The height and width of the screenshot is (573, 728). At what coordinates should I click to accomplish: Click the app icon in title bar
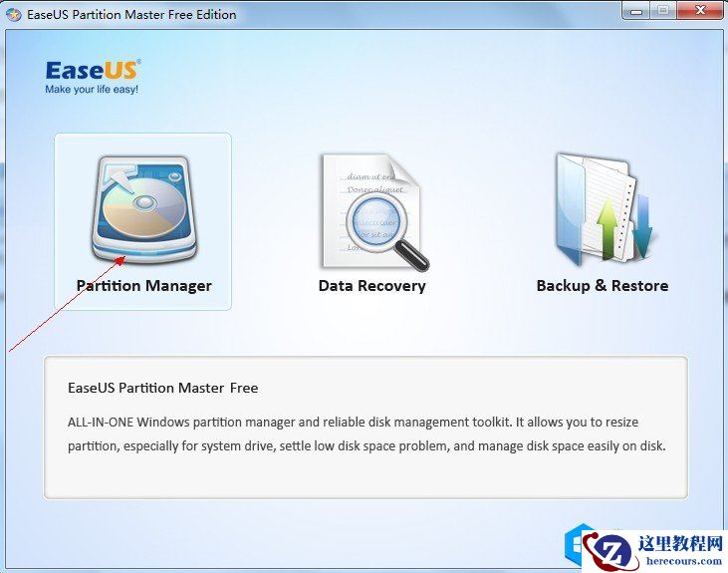tap(14, 14)
